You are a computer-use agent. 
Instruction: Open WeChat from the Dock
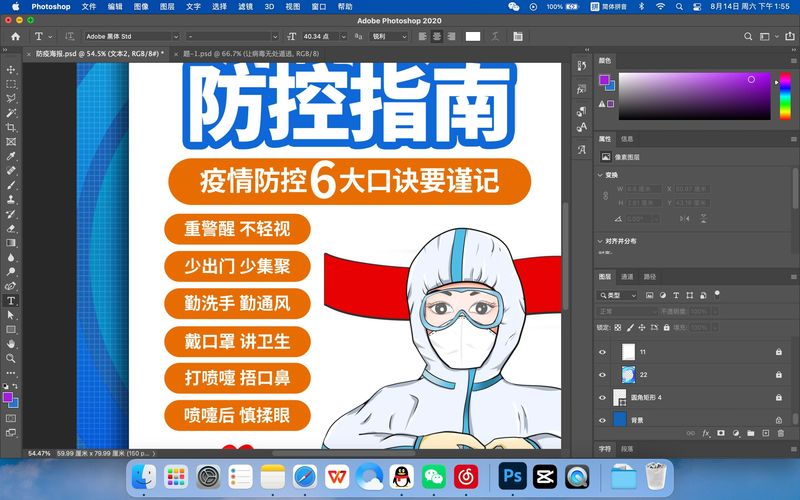point(433,476)
